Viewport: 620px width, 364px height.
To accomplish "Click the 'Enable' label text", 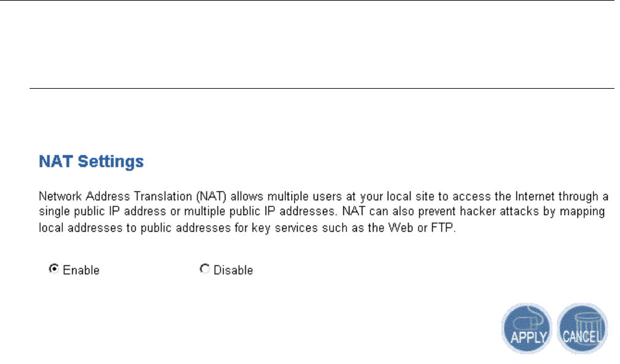I will pyautogui.click(x=81, y=270).
